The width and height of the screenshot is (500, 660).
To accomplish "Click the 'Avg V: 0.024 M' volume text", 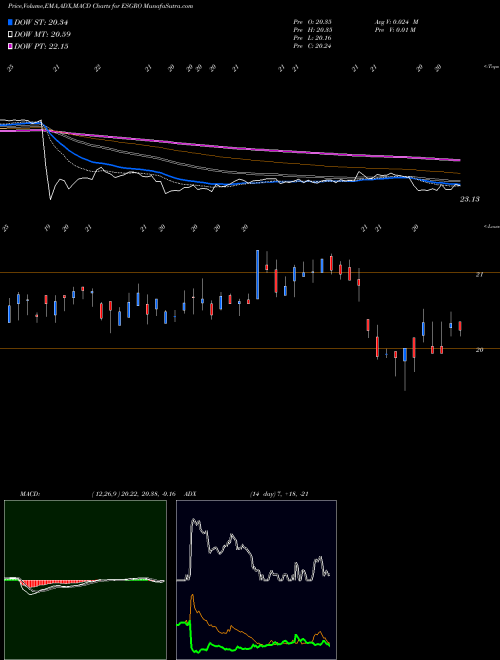I will [396, 22].
